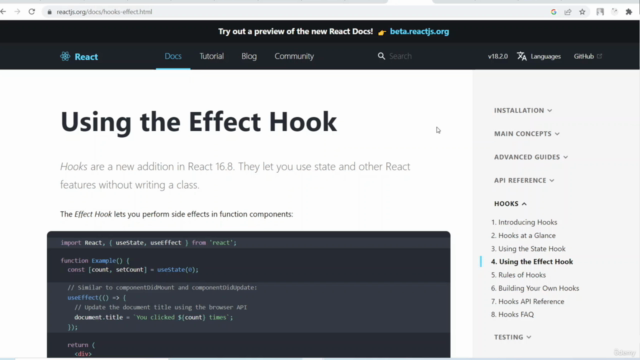Open 6. Building Your Own Hooks
Screen dimensions: 640x360
coord(535,288)
